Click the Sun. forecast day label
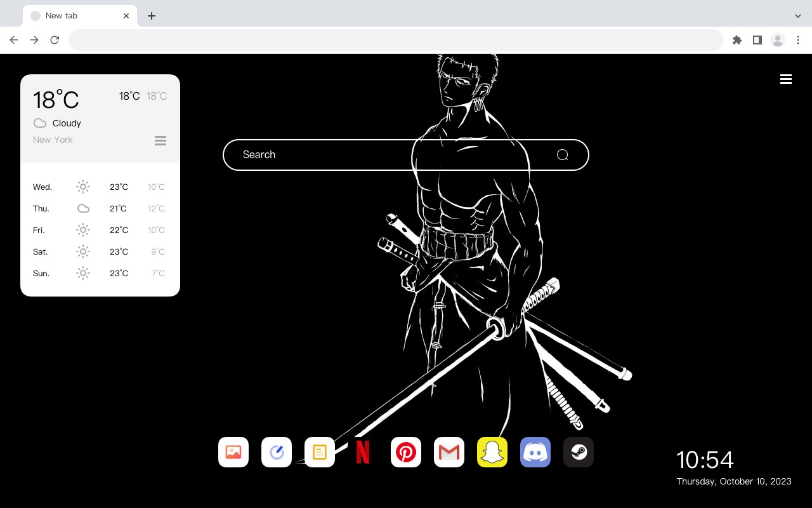Image resolution: width=812 pixels, height=508 pixels. coord(41,273)
